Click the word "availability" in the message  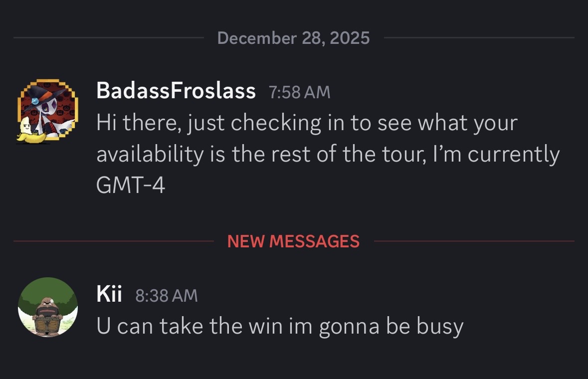tap(150, 155)
